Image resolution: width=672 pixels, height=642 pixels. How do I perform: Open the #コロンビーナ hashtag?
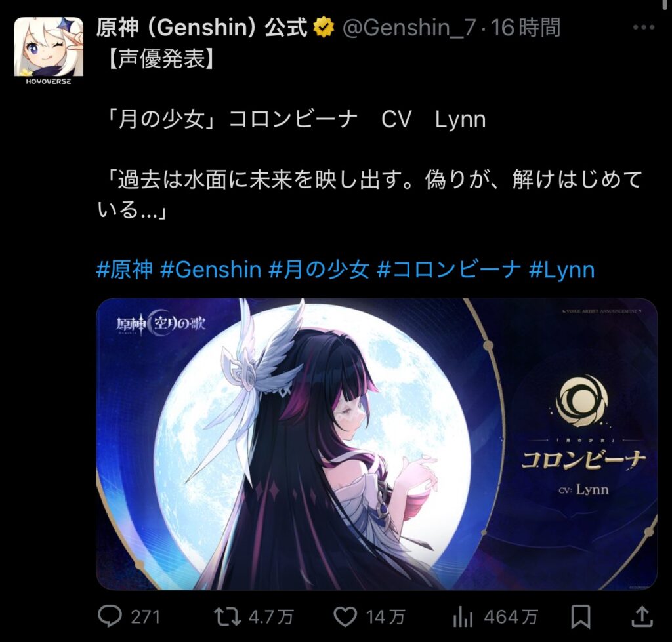[x=449, y=270]
